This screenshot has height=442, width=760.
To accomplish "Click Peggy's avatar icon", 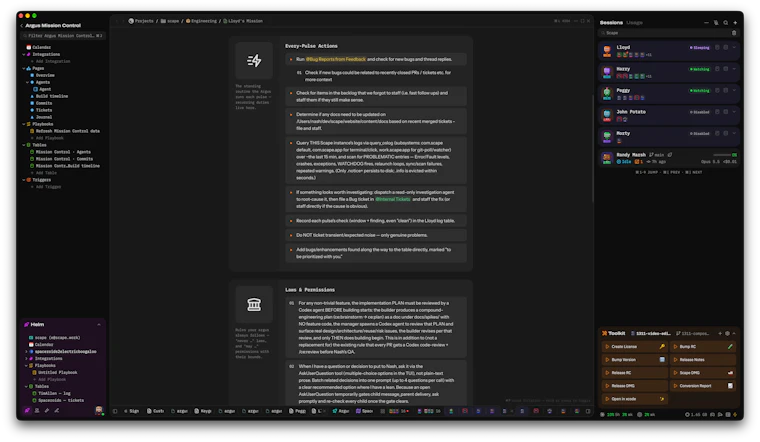I will pos(607,94).
